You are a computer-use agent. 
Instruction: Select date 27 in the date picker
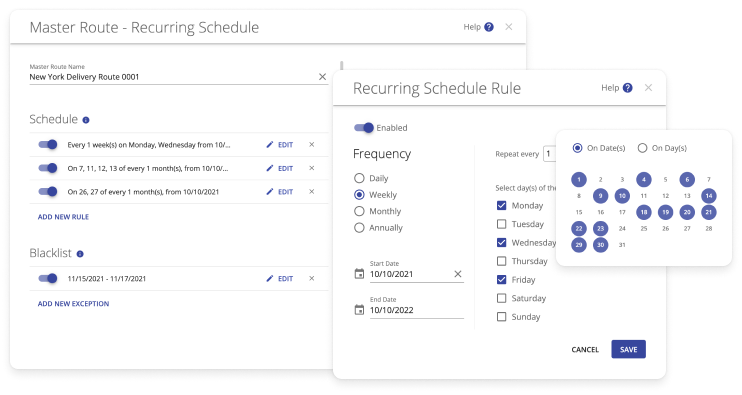tap(687, 228)
